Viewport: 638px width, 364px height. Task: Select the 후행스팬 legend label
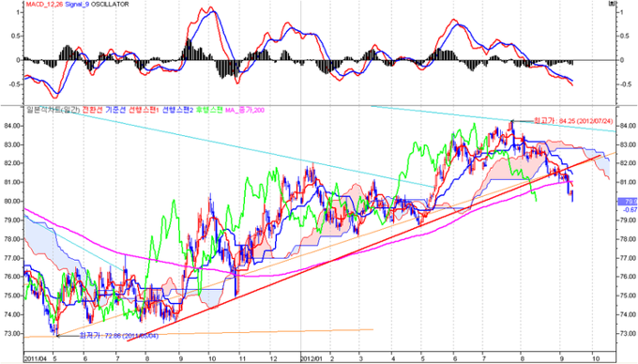coord(209,110)
